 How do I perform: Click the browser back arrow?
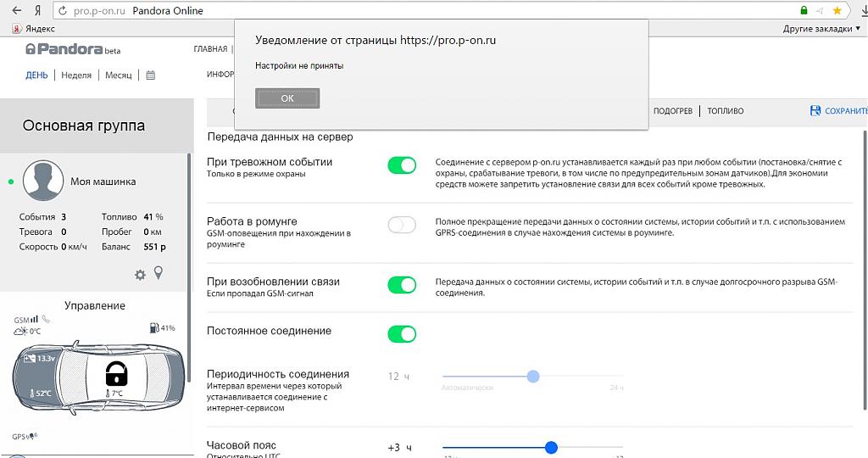click(16, 10)
